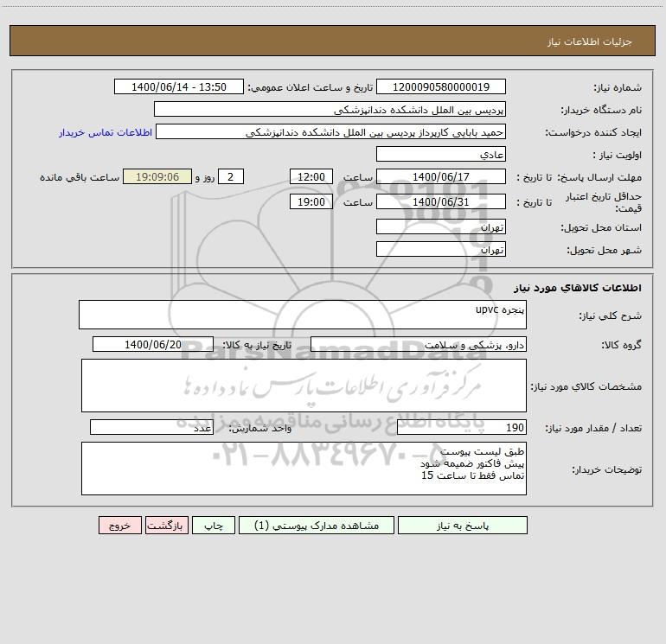This screenshot has width=666, height=644.
Task: Click the remaining days field showing 2
Action: point(231,176)
